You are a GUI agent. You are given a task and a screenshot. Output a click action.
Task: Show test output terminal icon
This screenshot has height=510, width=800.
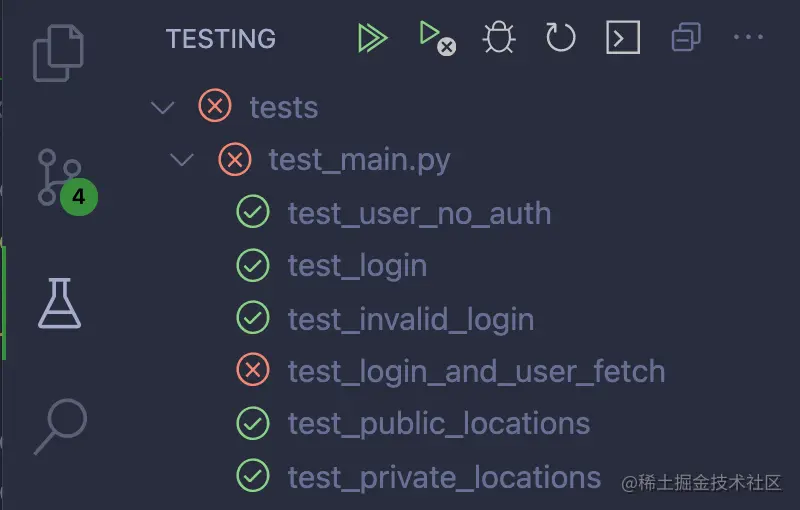click(x=622, y=38)
